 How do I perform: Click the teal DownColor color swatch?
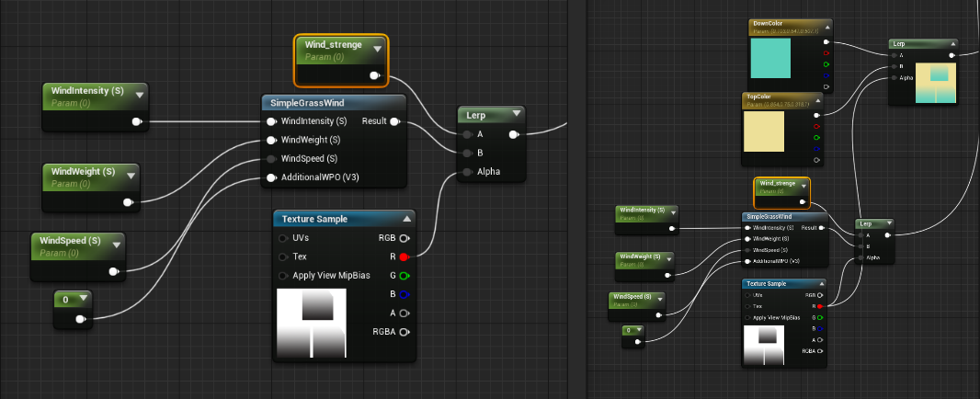(x=770, y=58)
